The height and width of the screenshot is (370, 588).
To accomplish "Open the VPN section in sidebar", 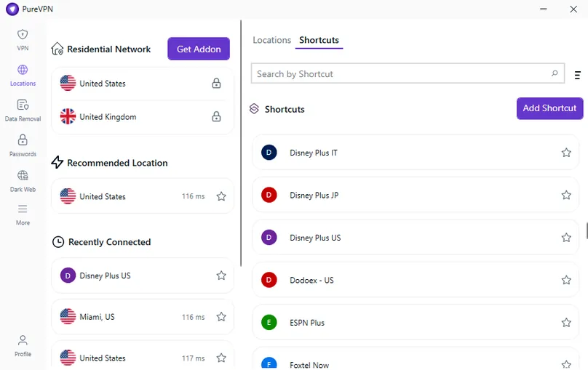I will 23,40.
